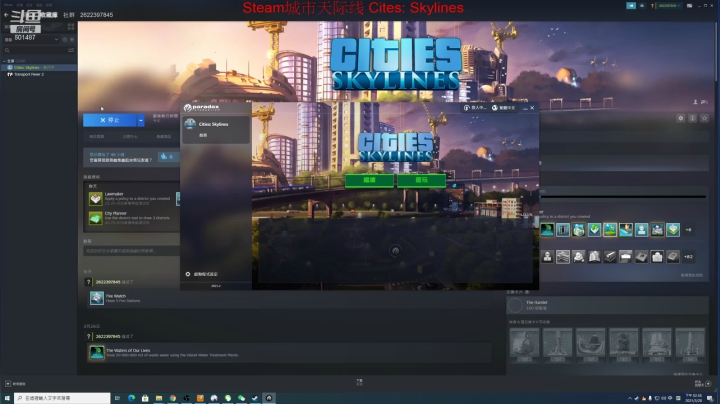Click The Waters of Our Lives achievement icon
This screenshot has height=404, width=720.
point(96,352)
